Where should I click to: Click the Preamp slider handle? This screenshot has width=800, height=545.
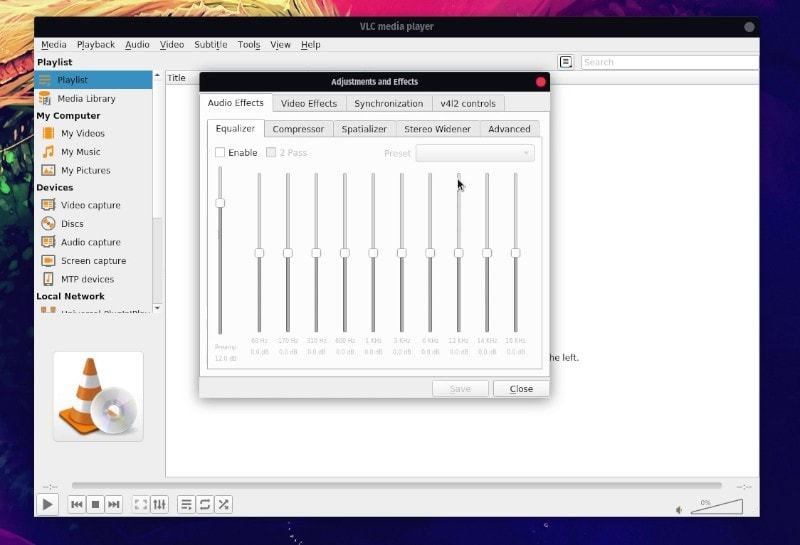point(220,203)
